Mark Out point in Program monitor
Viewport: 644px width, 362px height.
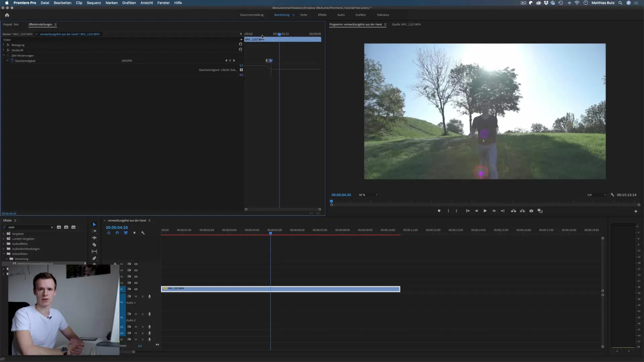456,211
